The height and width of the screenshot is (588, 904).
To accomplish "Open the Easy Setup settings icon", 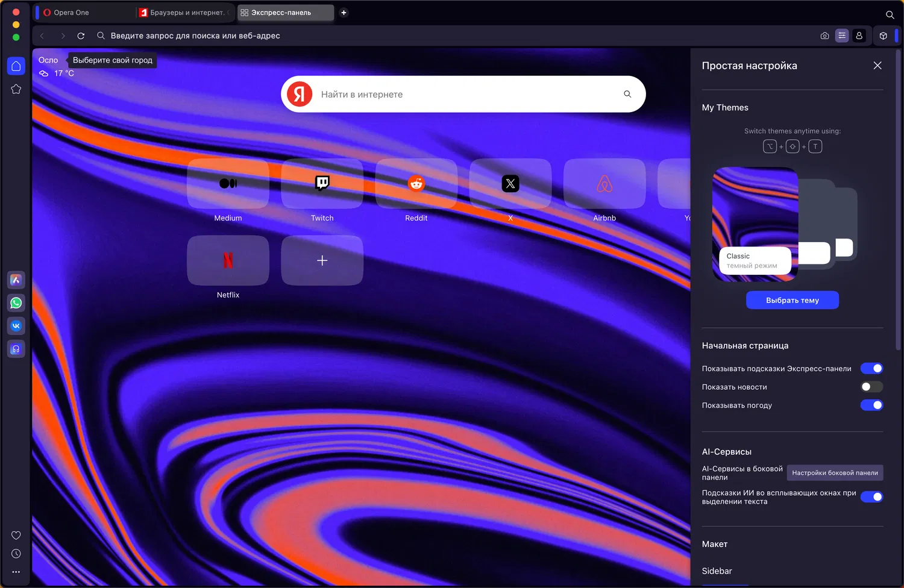I will tap(842, 36).
